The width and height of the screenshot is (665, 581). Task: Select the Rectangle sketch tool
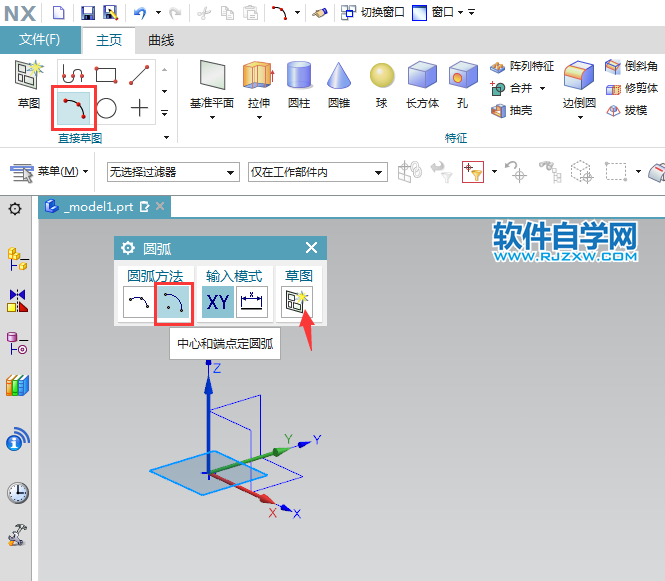point(106,75)
